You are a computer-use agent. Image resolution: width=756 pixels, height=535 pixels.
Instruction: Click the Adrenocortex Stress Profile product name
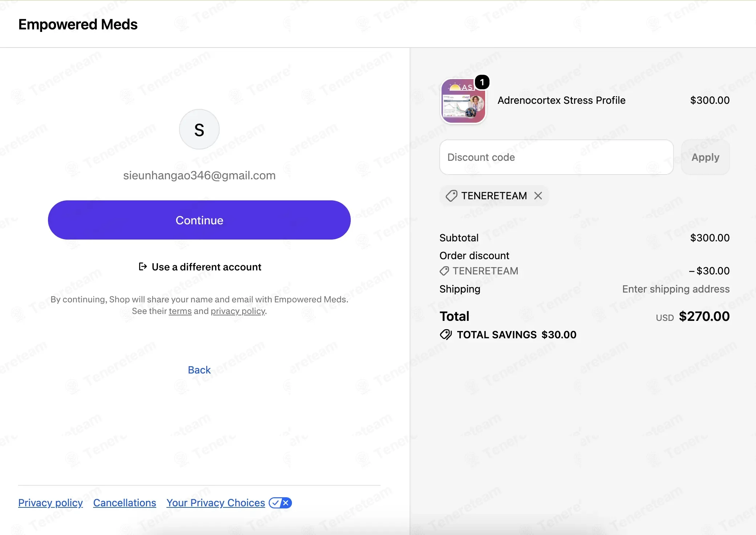561,100
